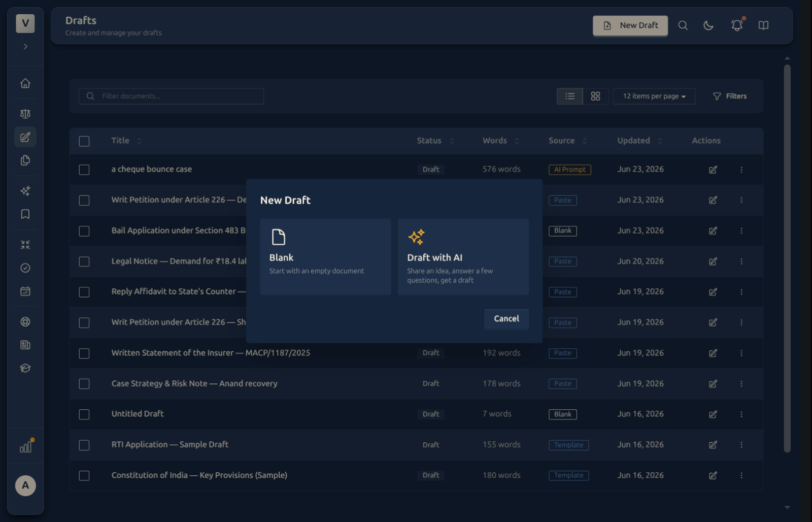Click the compress arrows sidebar icon
The height and width of the screenshot is (522, 812).
click(25, 245)
